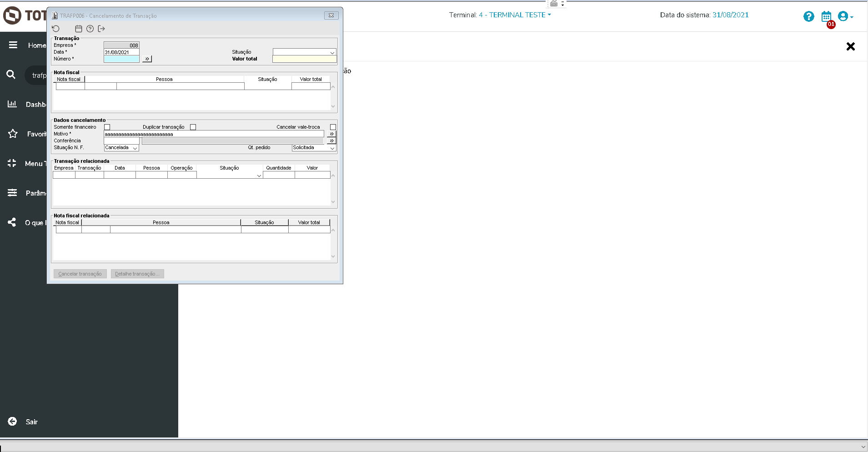Toggle the Somente financeiro checkbox
The height and width of the screenshot is (452, 868).
click(x=107, y=127)
